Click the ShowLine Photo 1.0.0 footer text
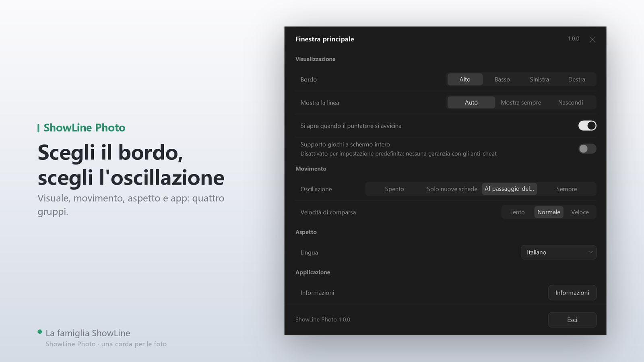This screenshot has width=644, height=362. [323, 319]
